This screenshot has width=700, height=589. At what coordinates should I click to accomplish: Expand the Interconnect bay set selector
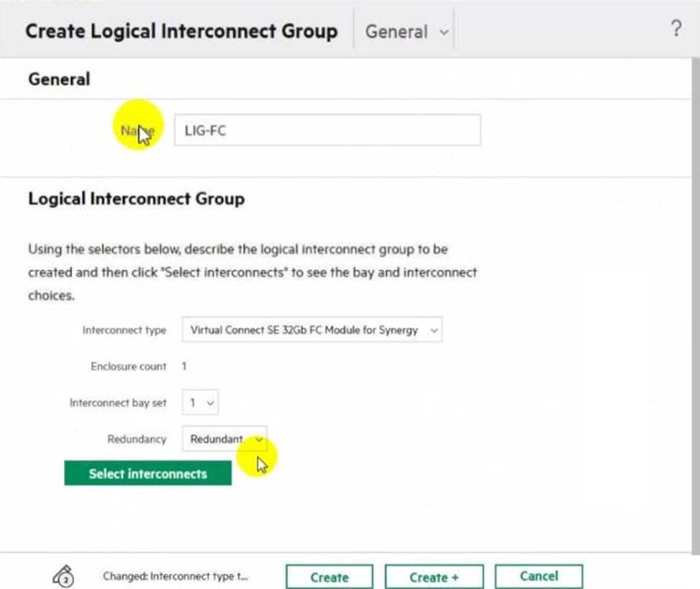[x=200, y=403]
